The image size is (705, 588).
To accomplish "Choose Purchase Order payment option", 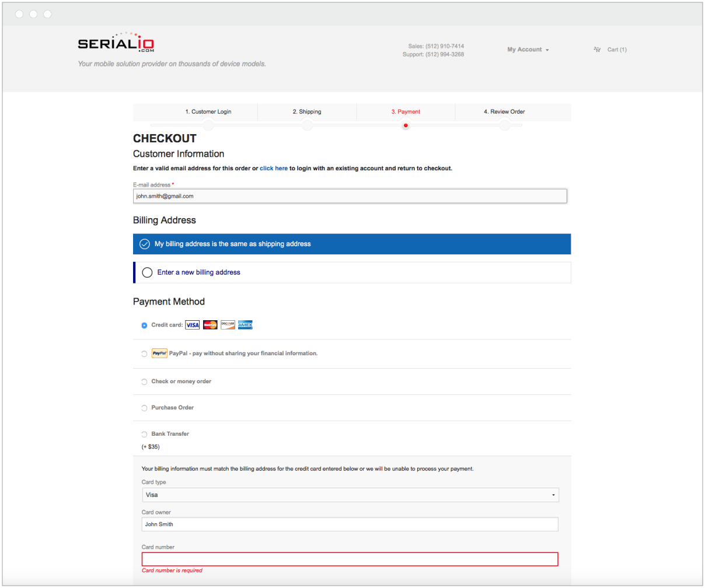I will coord(144,408).
